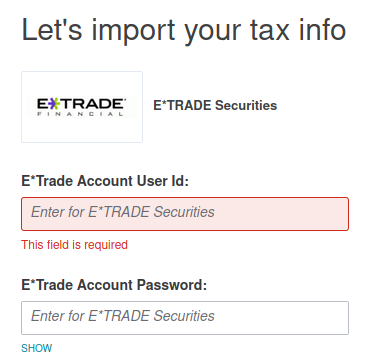Click the FINANCIAL text beneath the logo wordmark
The width and height of the screenshot is (383, 363).
click(x=80, y=114)
